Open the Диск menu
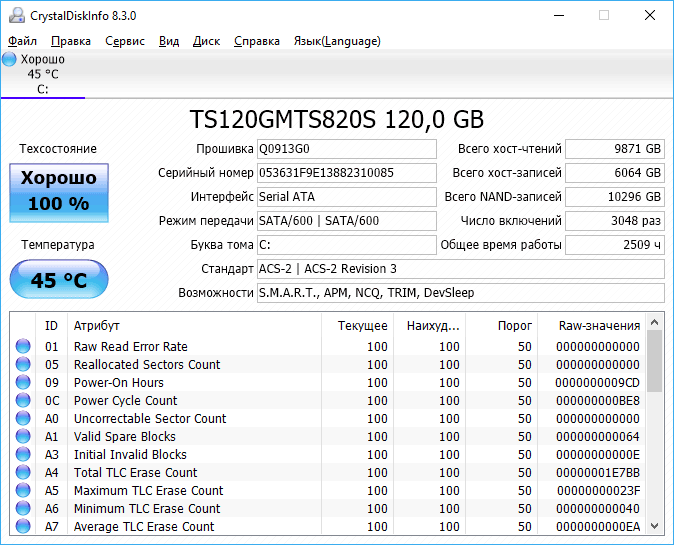Image resolution: width=674 pixels, height=545 pixels. pos(206,41)
